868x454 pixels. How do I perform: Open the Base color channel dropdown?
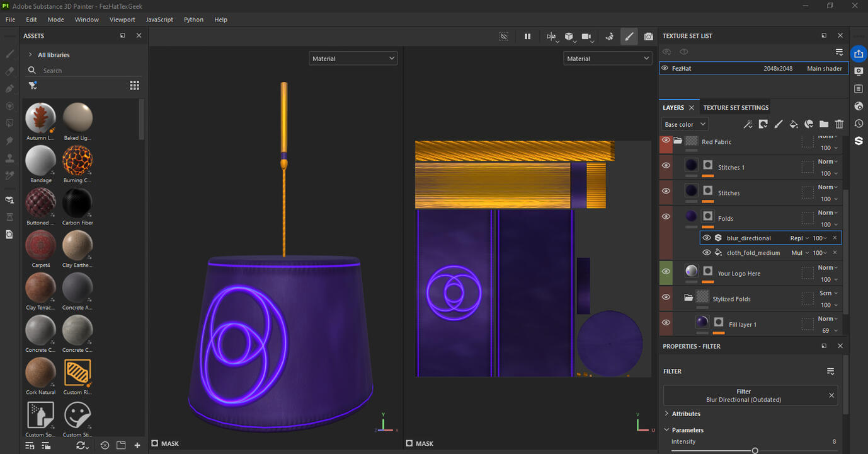[685, 124]
